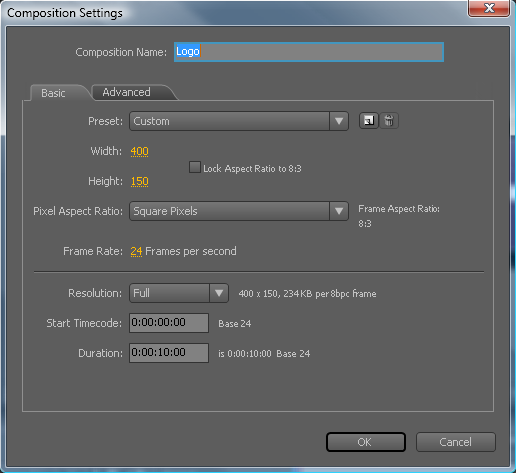Select the Width value 400
This screenshot has height=473, width=516.
pyautogui.click(x=140, y=151)
